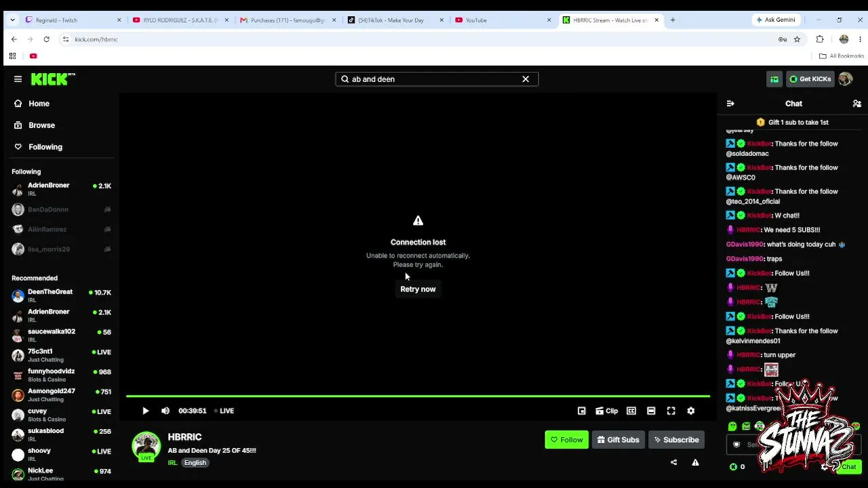This screenshot has width=868, height=488.
Task: Open offline channel BenDaDonnn
Action: tap(61, 209)
